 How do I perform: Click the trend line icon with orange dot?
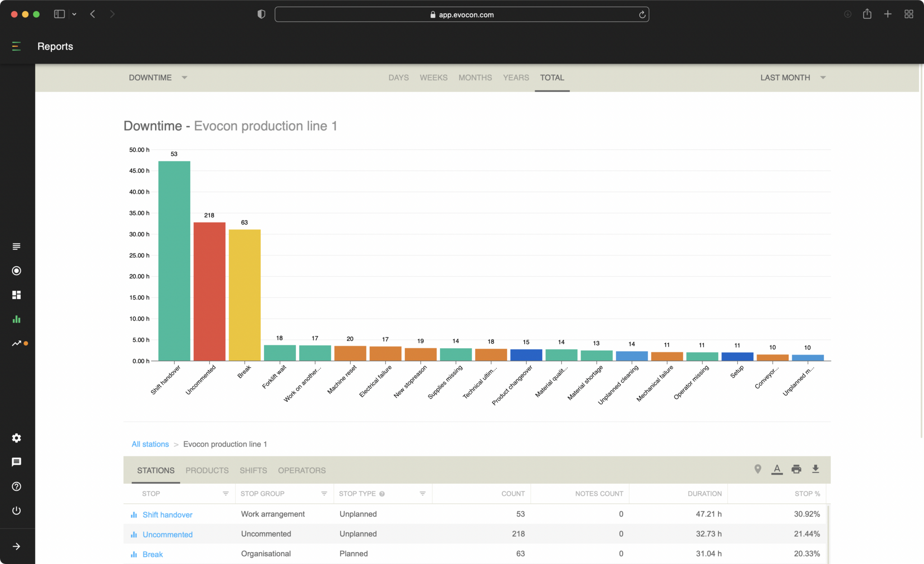[17, 343]
